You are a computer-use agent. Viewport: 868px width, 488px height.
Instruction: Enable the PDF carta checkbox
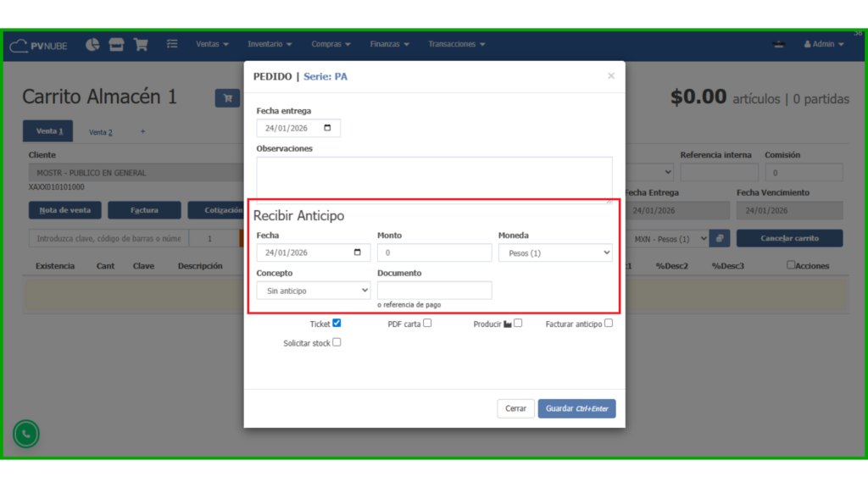point(427,323)
